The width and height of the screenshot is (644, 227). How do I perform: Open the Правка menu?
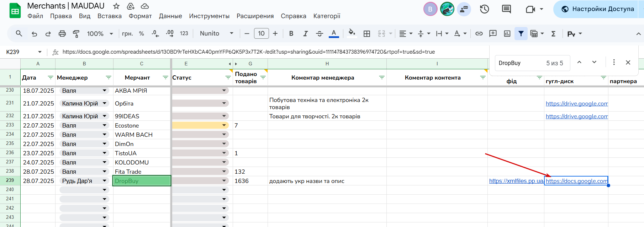tap(61, 16)
